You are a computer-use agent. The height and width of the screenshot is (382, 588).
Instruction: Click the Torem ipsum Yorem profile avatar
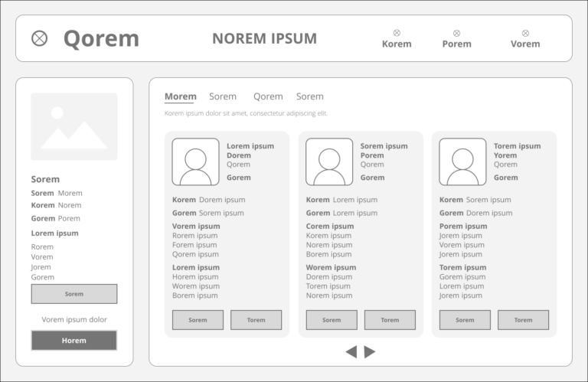(x=462, y=162)
